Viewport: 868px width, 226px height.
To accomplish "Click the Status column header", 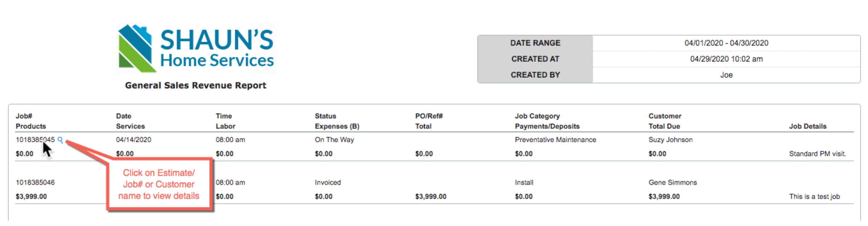I will [325, 116].
